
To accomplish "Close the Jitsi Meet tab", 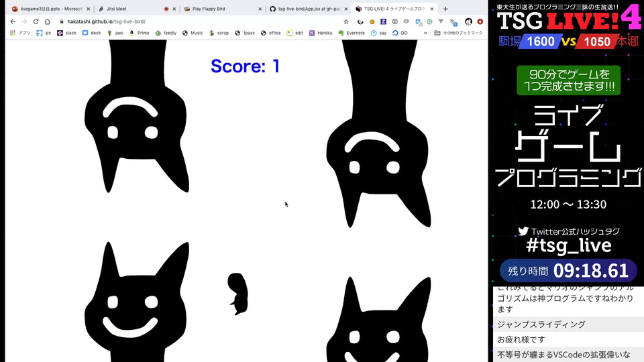I will (174, 9).
